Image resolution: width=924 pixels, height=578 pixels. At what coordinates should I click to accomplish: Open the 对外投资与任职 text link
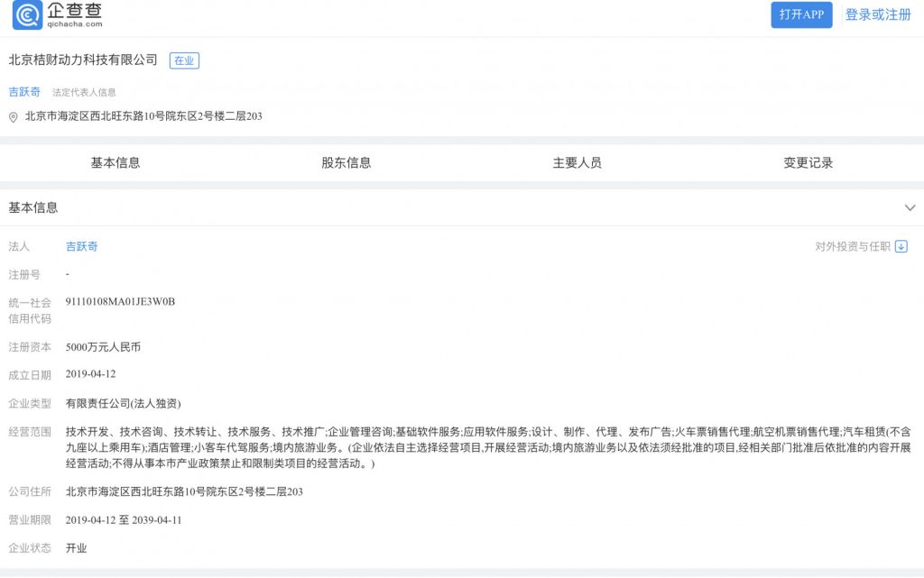853,246
